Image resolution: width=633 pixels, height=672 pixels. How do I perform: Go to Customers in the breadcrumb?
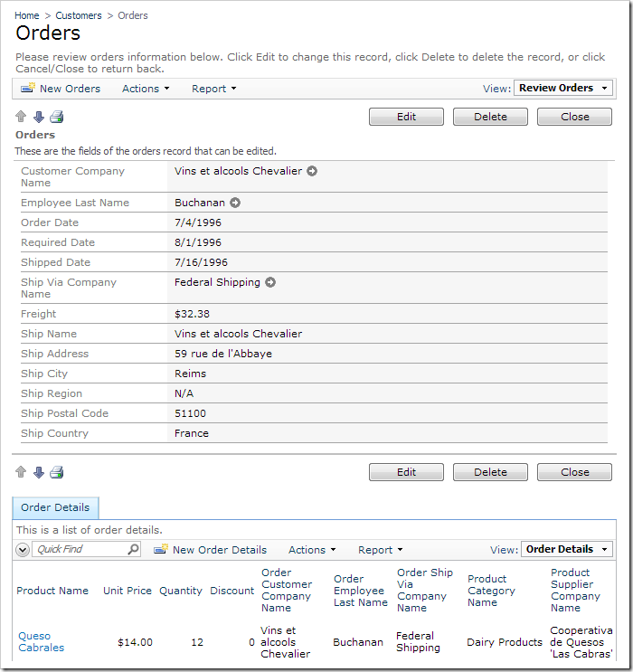pos(79,15)
